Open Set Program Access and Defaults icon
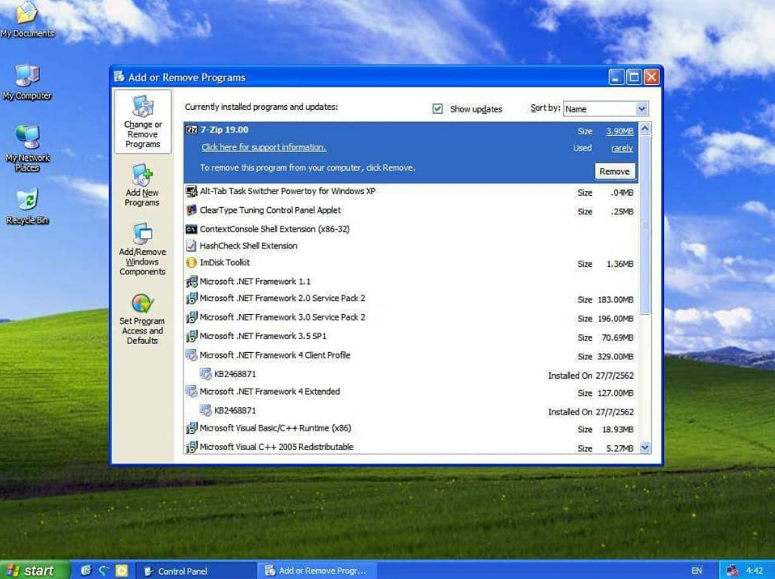 click(142, 319)
